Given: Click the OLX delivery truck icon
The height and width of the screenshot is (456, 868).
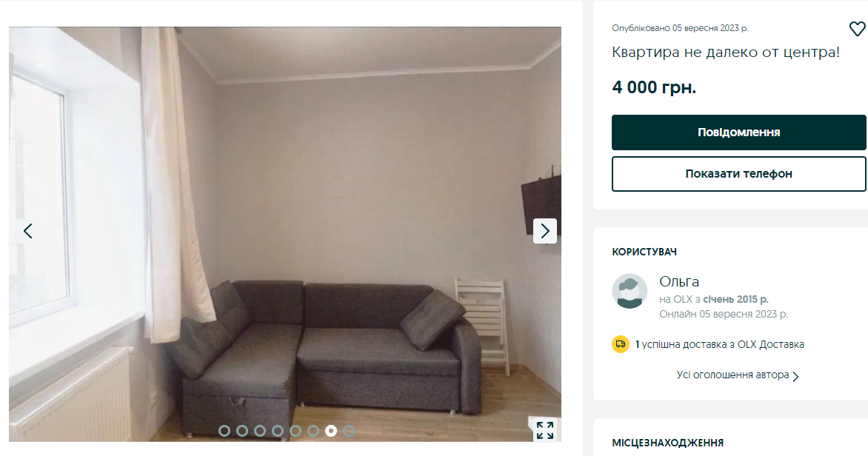Looking at the screenshot, I should point(621,344).
